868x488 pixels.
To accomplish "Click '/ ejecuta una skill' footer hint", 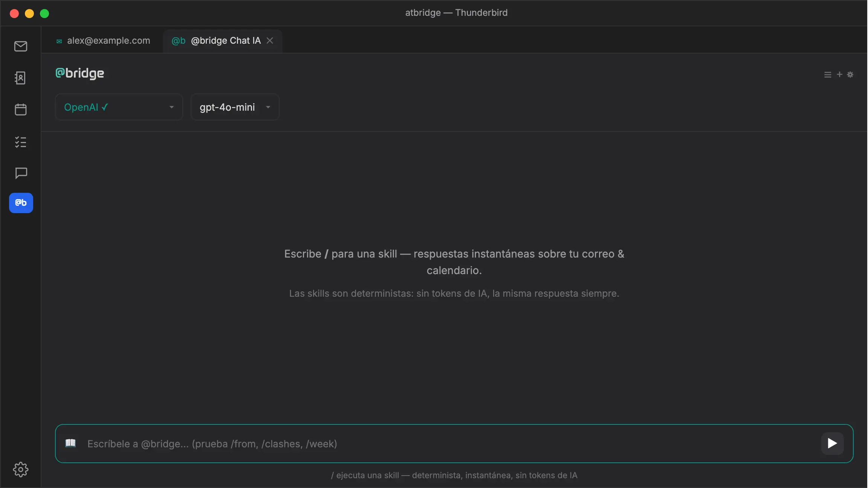I will pyautogui.click(x=454, y=475).
